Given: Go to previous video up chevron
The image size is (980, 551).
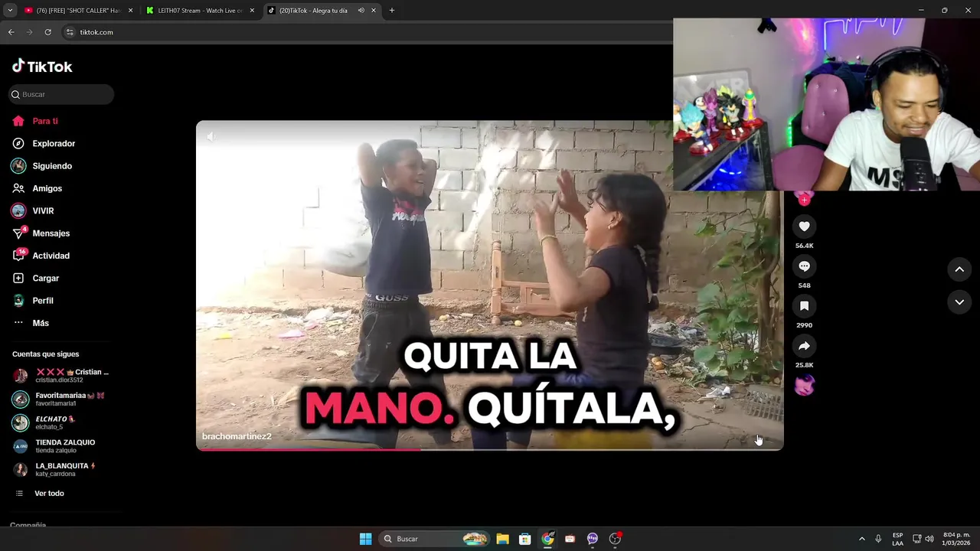Looking at the screenshot, I should (959, 269).
